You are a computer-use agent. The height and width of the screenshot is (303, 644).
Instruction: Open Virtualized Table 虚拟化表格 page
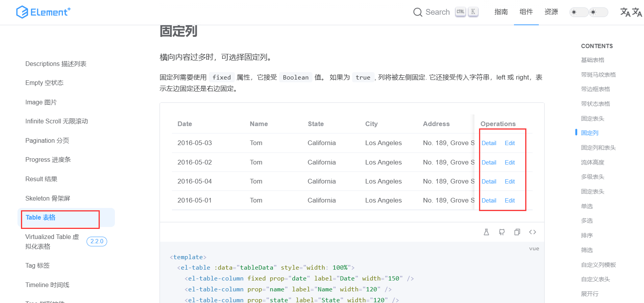[52, 241]
